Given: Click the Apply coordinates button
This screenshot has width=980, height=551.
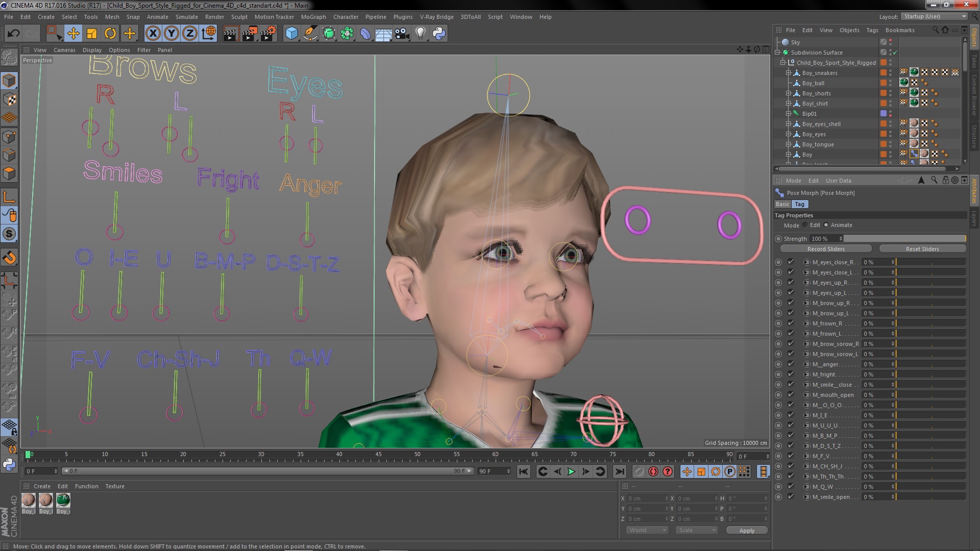Looking at the screenshot, I should 747,531.
